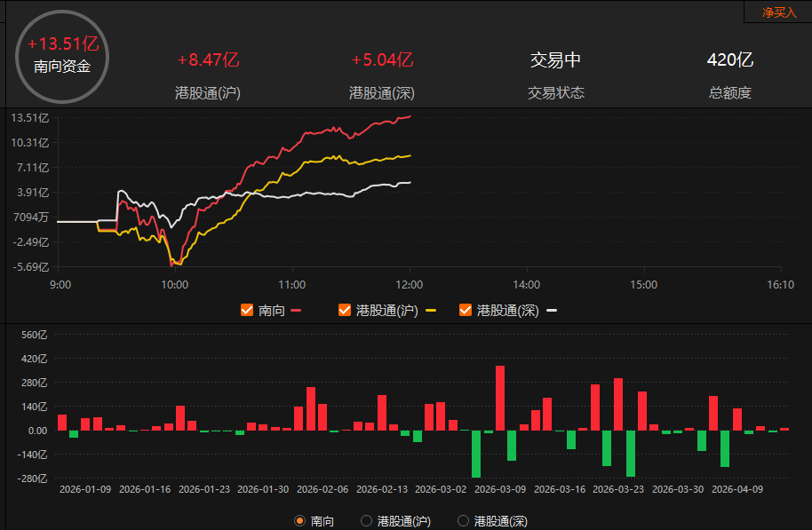The image size is (812, 530).
Task: Select the 南向 radio button below bar chart
Action: [300, 521]
